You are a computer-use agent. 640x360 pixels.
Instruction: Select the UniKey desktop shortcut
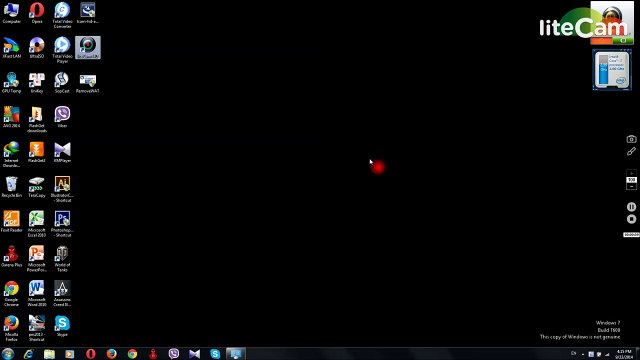point(37,83)
